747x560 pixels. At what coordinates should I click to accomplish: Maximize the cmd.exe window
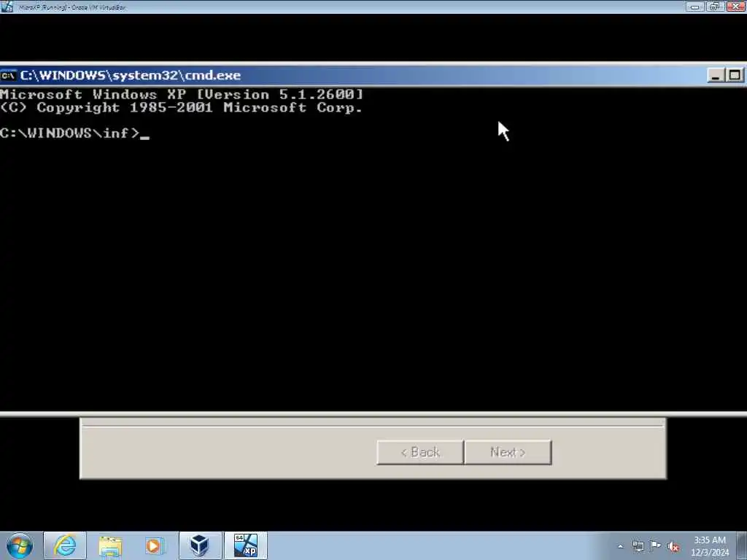click(x=735, y=75)
